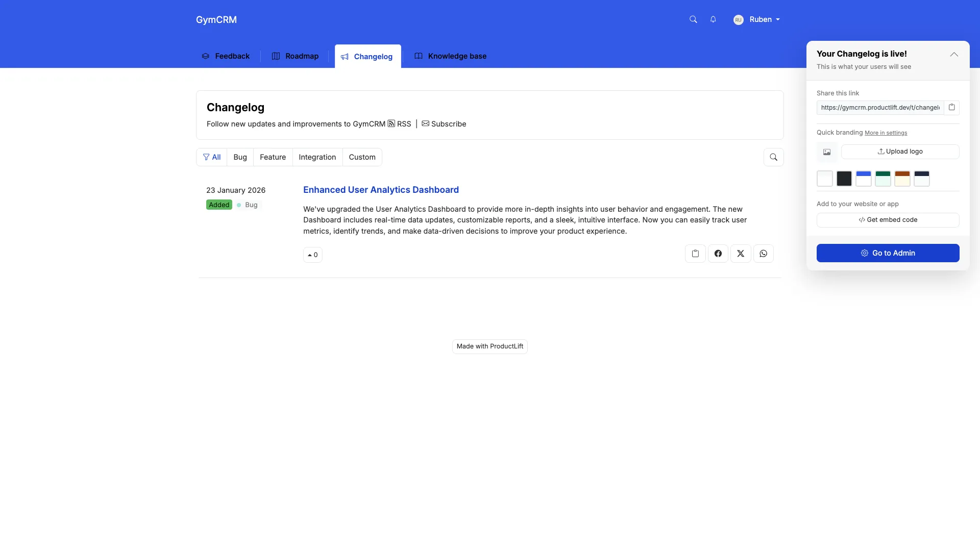Image resolution: width=980 pixels, height=551 pixels.
Task: Open the search icon in the top bar
Action: click(693, 19)
